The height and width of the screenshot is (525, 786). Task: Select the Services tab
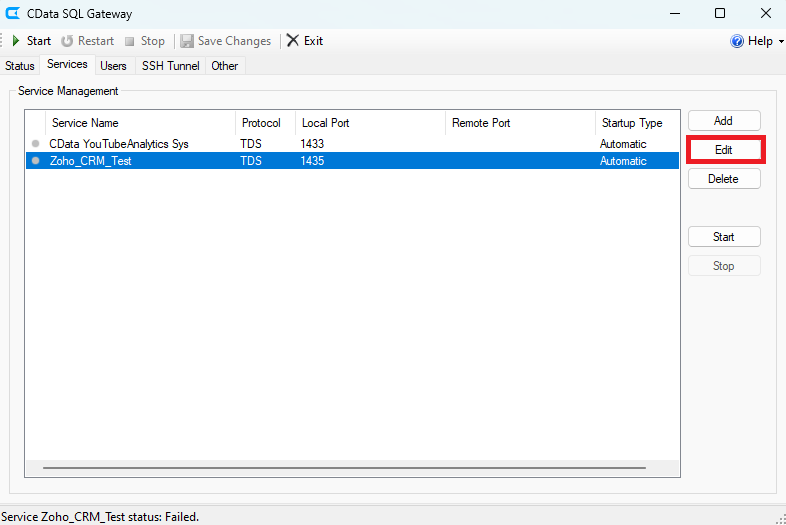(x=67, y=64)
